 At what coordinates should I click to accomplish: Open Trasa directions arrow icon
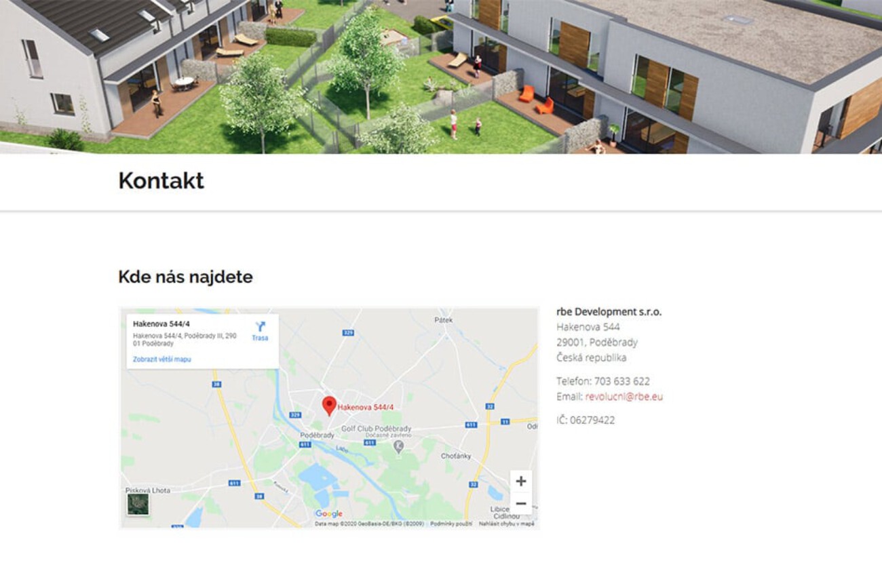(x=260, y=326)
